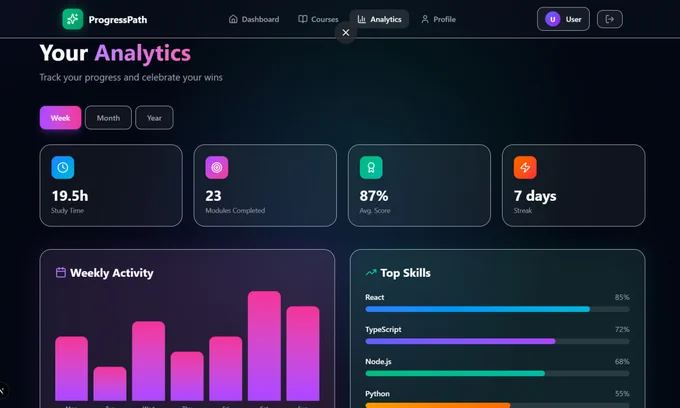This screenshot has height=408, width=680.
Task: Switch to the Year time range
Action: coord(154,118)
